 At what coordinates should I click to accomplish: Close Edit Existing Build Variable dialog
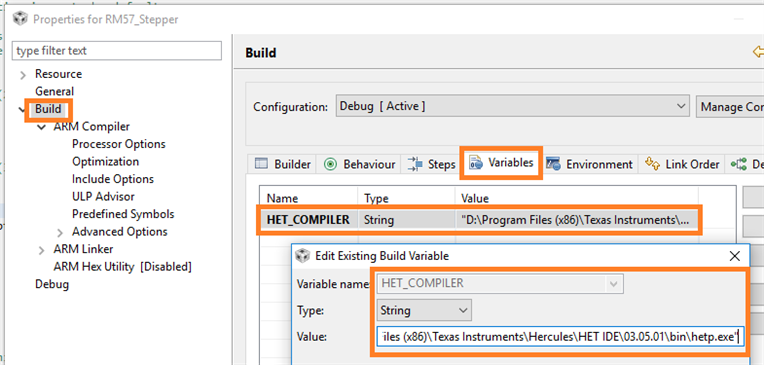pos(735,255)
